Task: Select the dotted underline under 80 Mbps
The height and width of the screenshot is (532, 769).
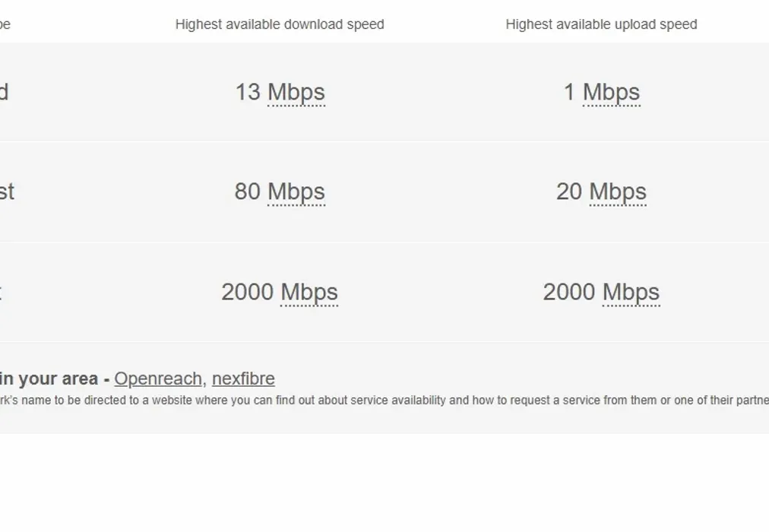Action: click(x=296, y=207)
